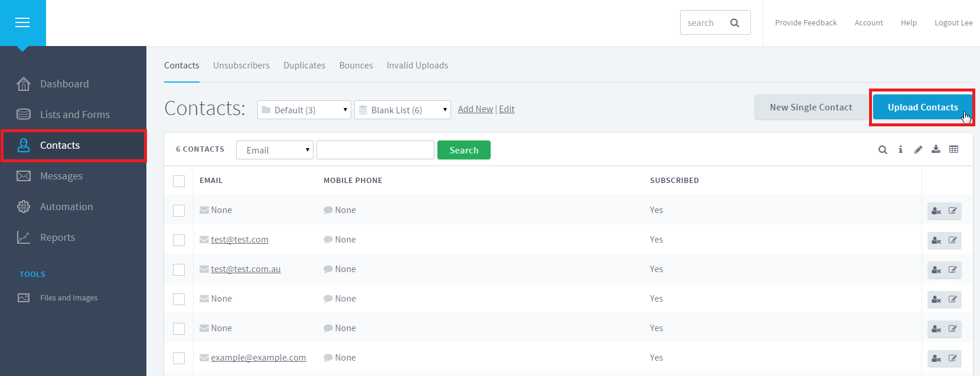Viewport: 980px width, 376px height.
Task: Click the info icon in table toolbar
Action: [x=900, y=149]
